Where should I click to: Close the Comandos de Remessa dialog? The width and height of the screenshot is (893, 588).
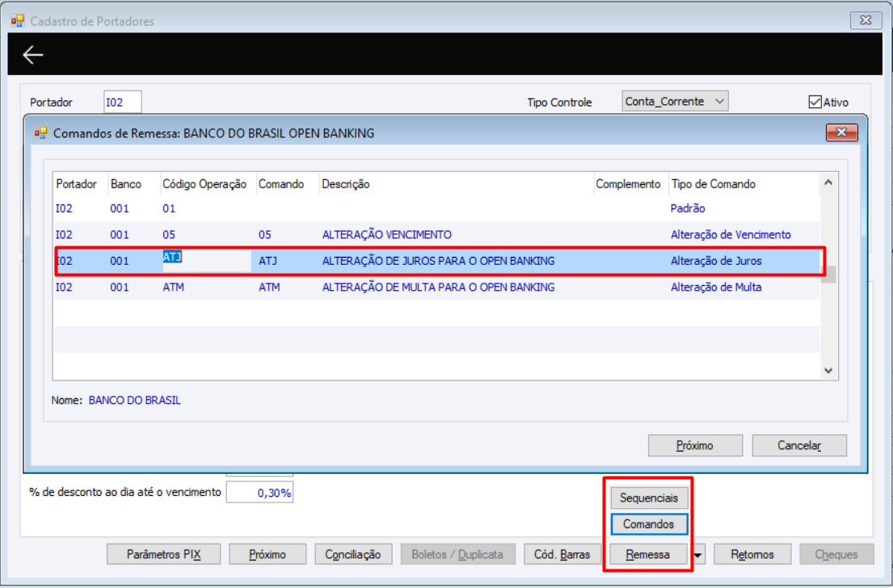point(841,132)
